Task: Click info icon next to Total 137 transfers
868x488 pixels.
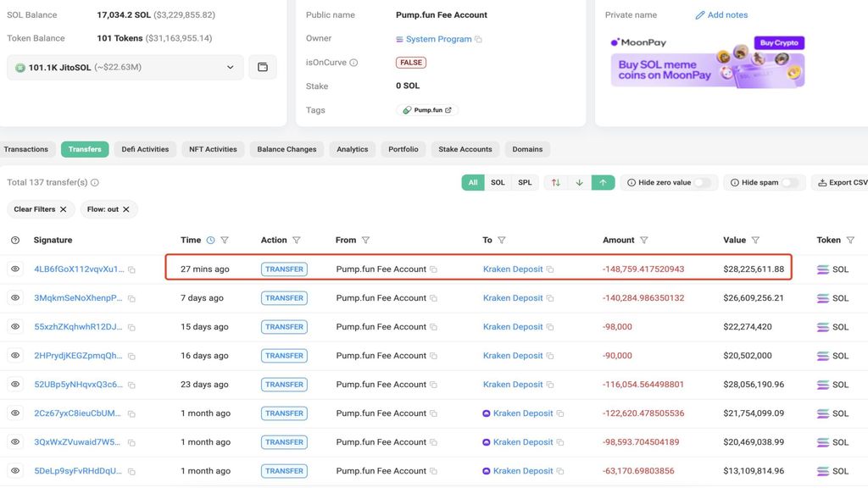Action: tap(95, 183)
